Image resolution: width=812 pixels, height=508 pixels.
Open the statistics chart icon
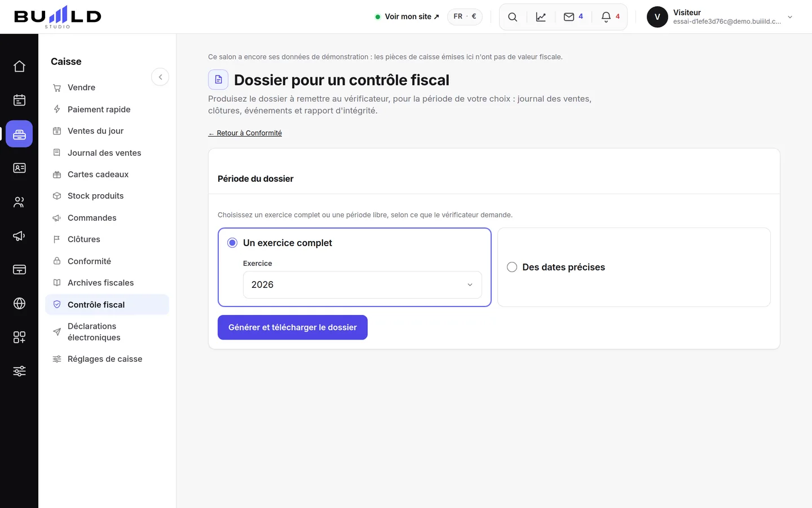541,17
